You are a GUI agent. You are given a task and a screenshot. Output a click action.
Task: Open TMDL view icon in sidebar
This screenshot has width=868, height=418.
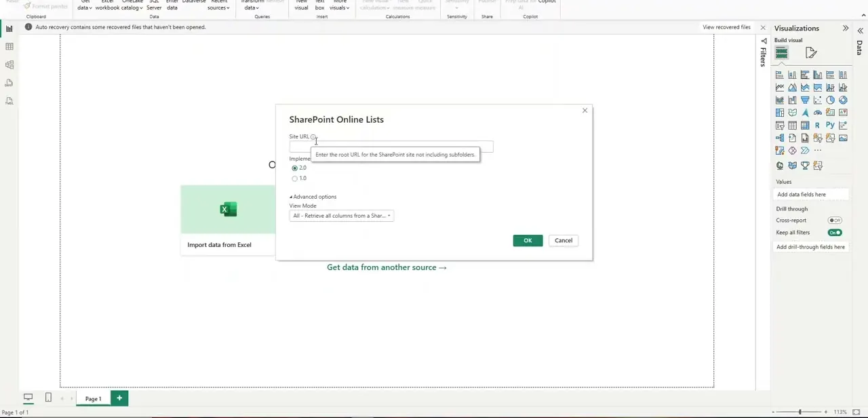click(9, 101)
